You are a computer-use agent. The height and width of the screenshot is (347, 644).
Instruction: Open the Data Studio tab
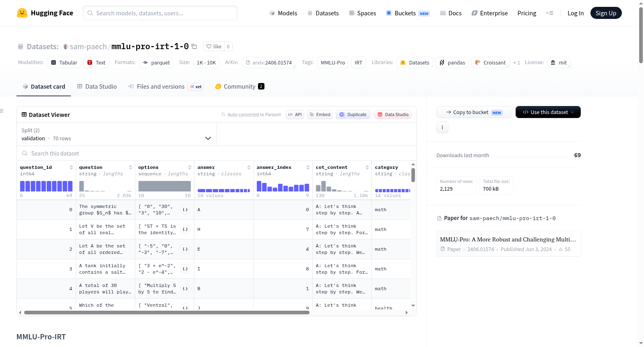coord(97,86)
